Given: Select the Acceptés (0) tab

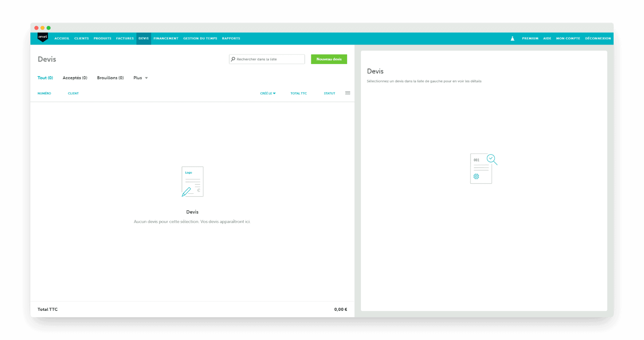Looking at the screenshot, I should pos(75,78).
